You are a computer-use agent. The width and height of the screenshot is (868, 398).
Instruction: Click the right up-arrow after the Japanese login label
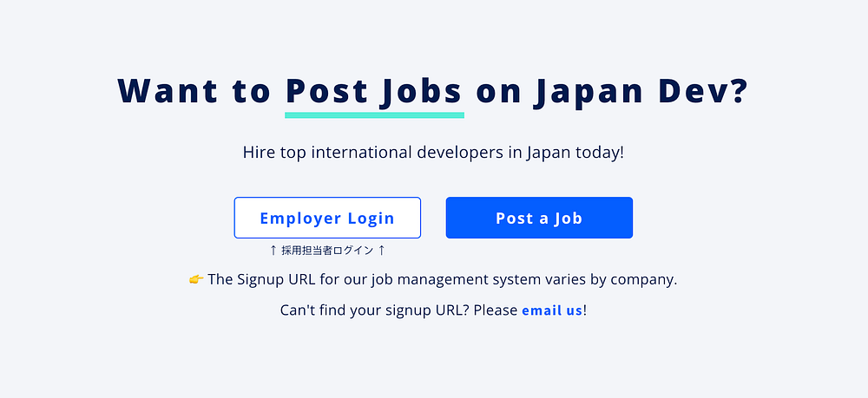pyautogui.click(x=381, y=251)
